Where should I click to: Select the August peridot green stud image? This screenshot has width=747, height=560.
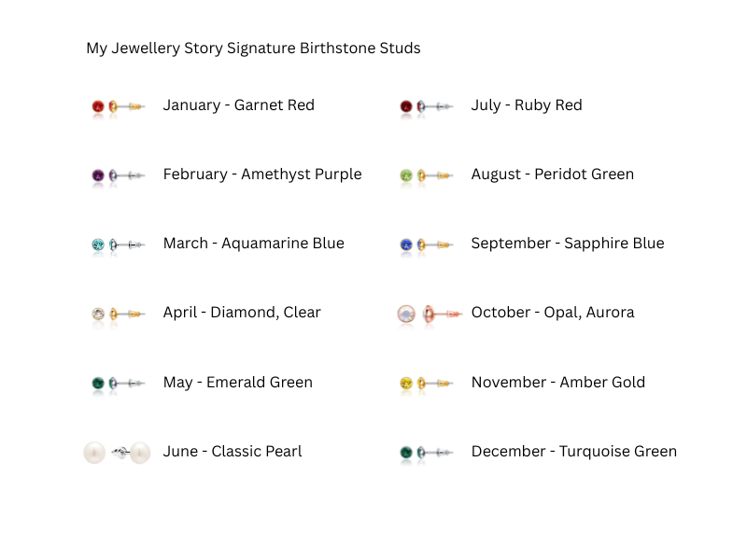[x=426, y=175]
